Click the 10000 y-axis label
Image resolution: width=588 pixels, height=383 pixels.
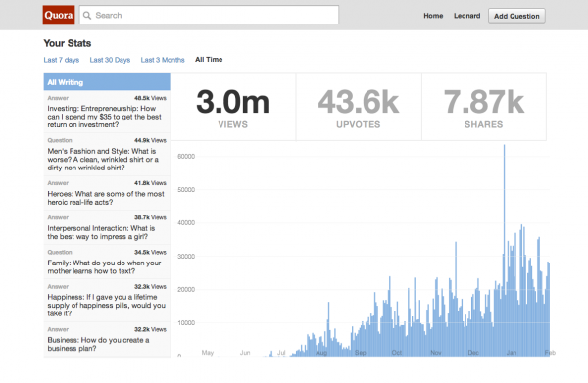click(186, 323)
